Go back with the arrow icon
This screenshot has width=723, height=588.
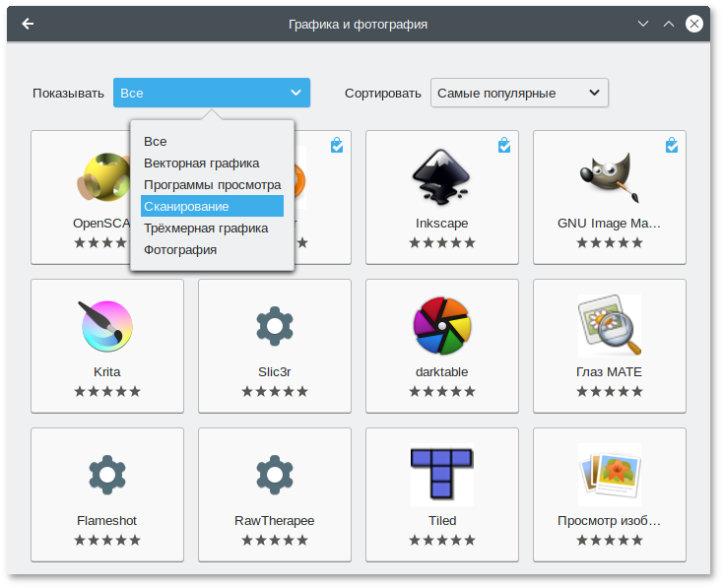click(28, 24)
